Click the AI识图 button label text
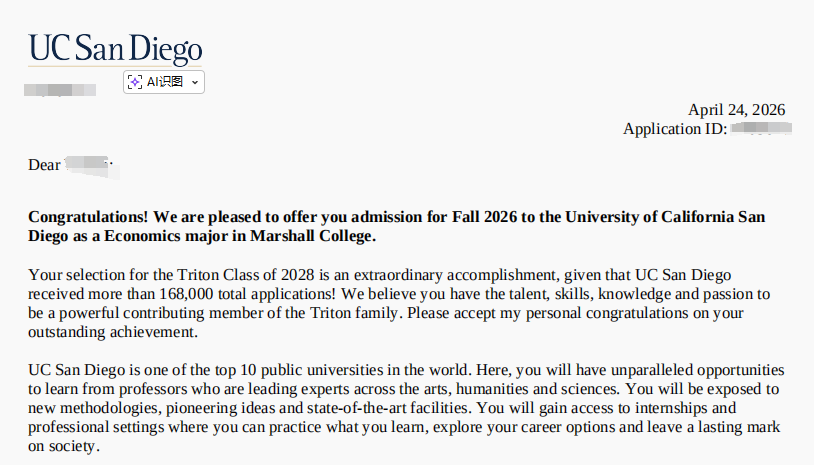 165,82
